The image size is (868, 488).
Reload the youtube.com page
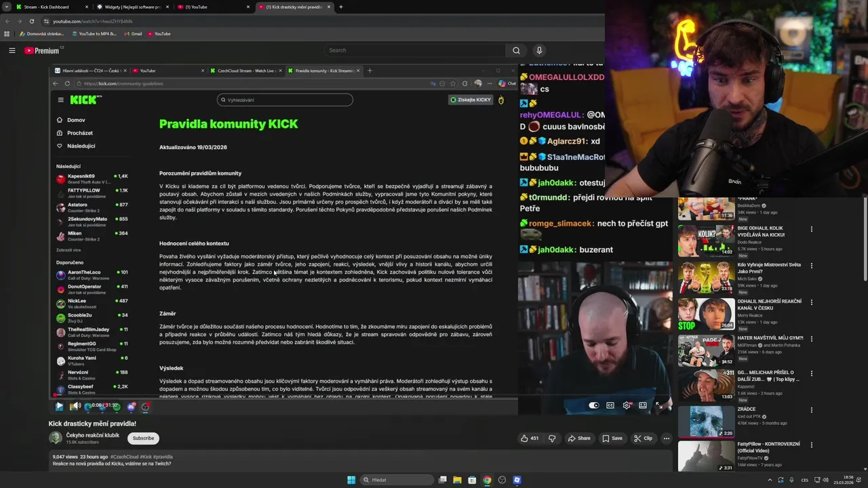point(31,21)
